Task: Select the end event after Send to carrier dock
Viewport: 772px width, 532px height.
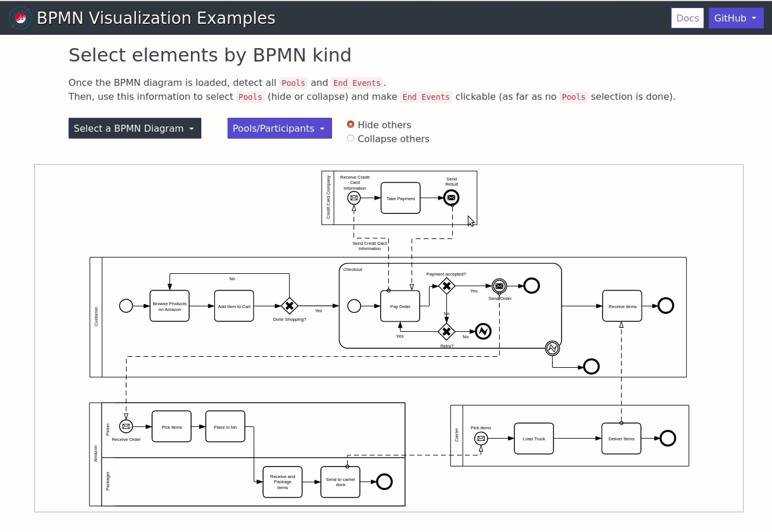Action: (x=384, y=482)
